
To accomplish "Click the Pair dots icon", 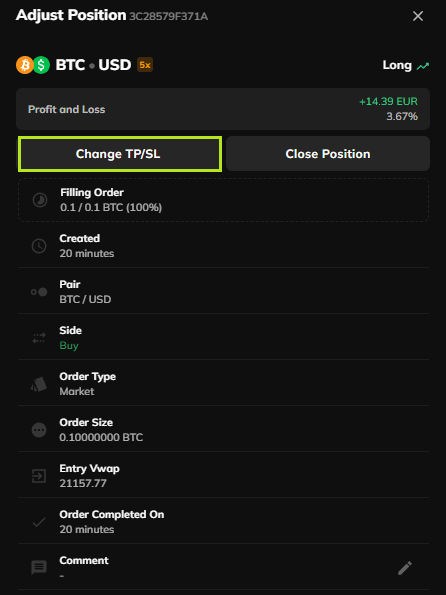I will coord(39,292).
